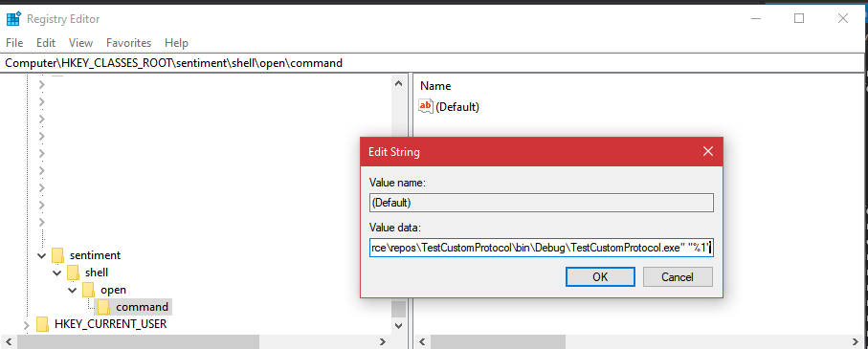The height and width of the screenshot is (349, 868).
Task: Click values pane horizontal scroll right arrow
Action: pos(856,341)
